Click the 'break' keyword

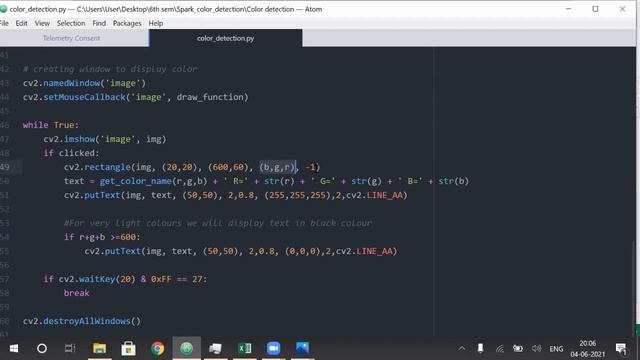[x=76, y=293]
